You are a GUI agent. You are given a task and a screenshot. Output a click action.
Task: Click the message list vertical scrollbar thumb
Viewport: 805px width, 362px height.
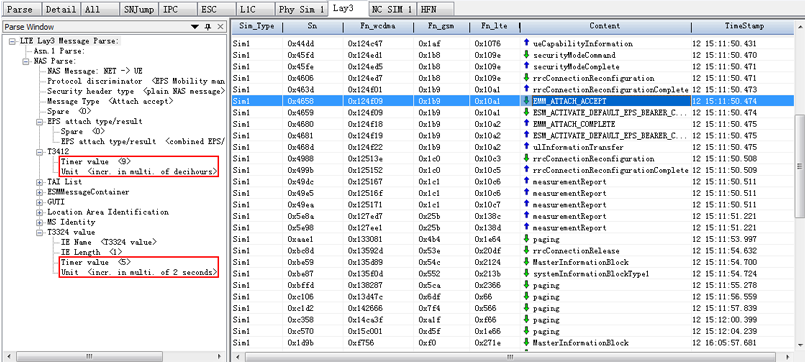click(799, 166)
